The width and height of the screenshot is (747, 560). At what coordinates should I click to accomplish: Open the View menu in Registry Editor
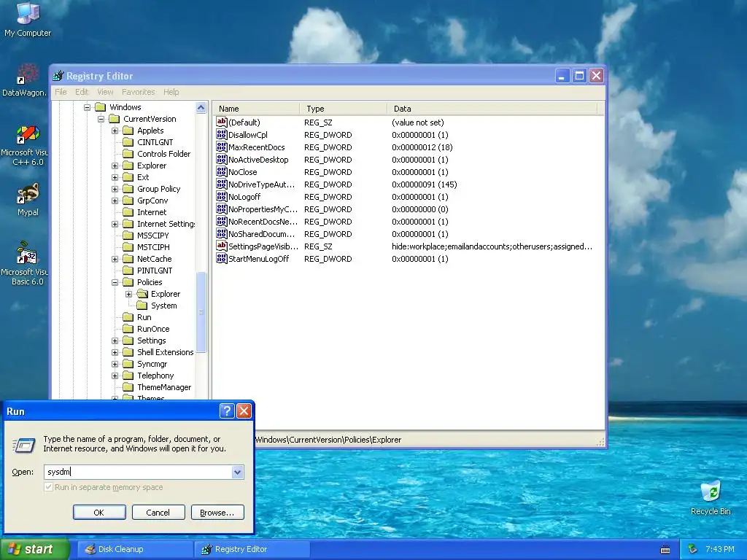(x=105, y=92)
